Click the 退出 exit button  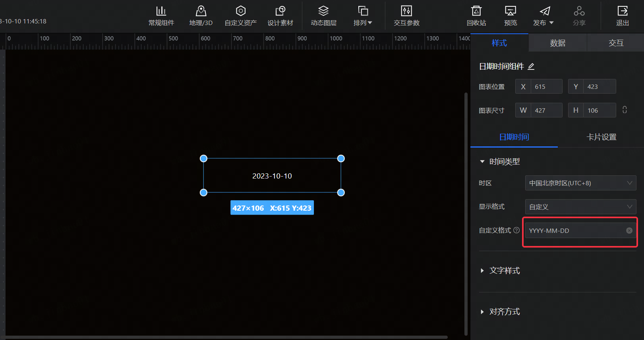[x=622, y=16]
